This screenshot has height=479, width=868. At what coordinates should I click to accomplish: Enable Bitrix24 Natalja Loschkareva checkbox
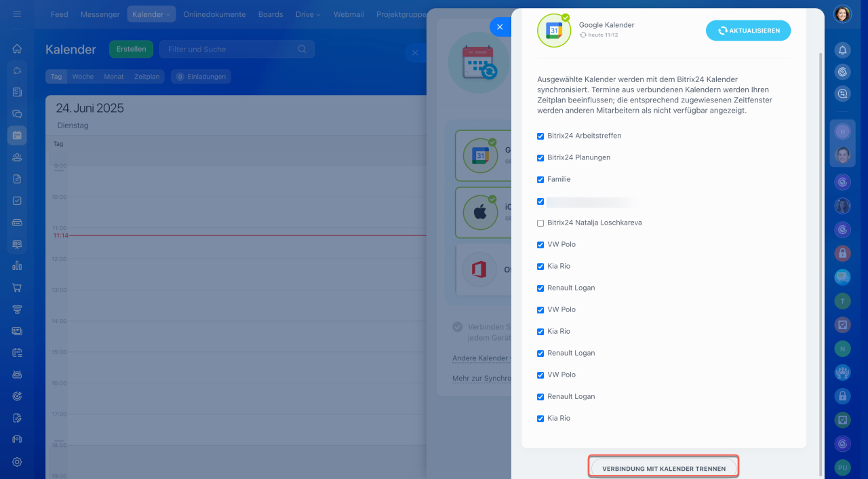(x=540, y=223)
